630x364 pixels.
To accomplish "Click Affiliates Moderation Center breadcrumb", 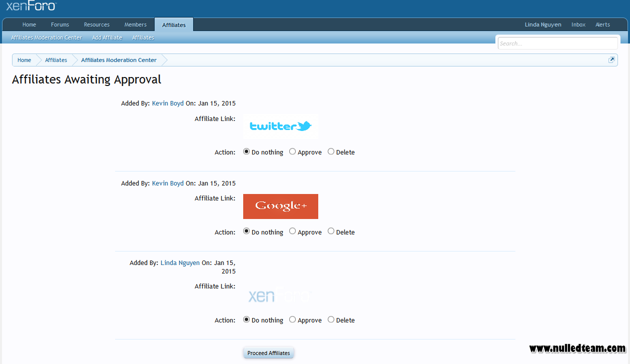I will click(119, 60).
